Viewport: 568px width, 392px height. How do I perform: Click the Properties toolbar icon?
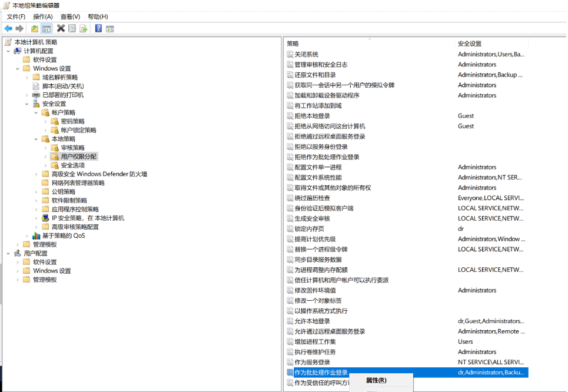72,28
